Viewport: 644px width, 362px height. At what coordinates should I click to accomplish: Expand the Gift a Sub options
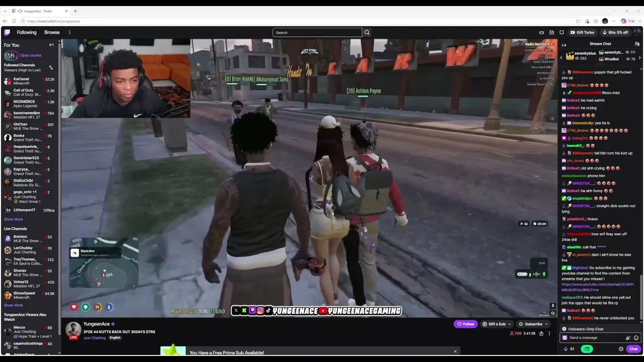(509, 324)
